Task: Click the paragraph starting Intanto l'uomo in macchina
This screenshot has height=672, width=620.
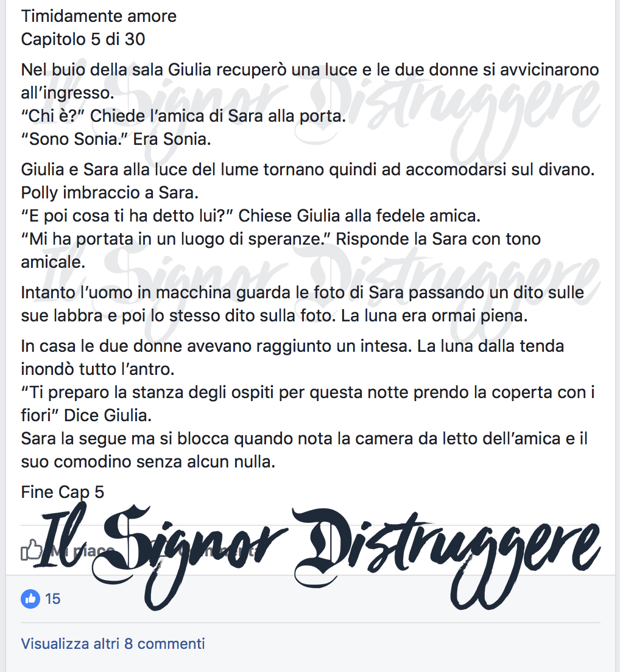Action: (x=302, y=304)
